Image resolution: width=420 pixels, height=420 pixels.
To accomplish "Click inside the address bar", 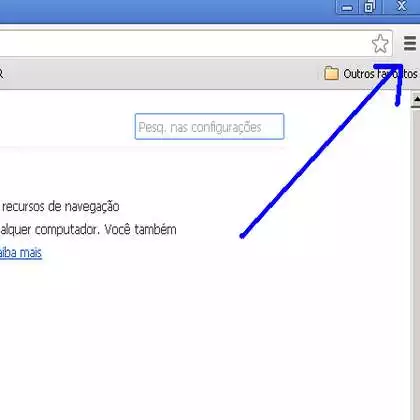I will pos(196,44).
